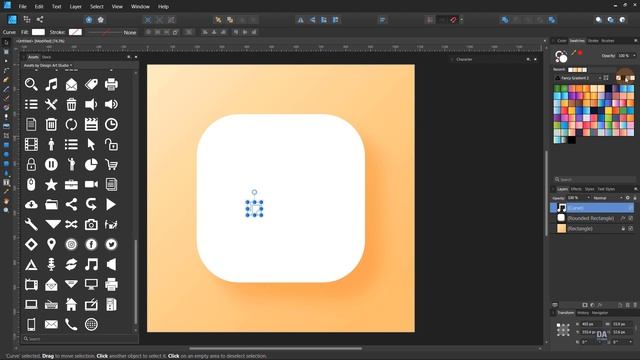The width and height of the screenshot is (640, 360).
Task: Select the clapperboard asset icon
Action: [91, 124]
